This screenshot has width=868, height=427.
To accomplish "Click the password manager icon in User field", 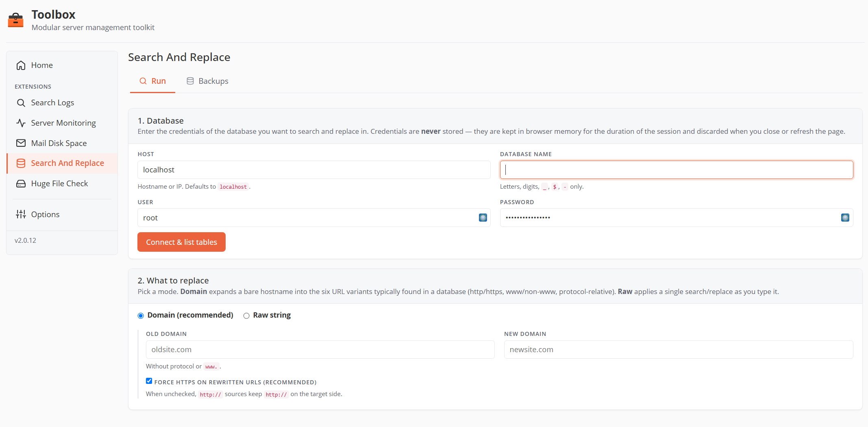I will pyautogui.click(x=483, y=218).
